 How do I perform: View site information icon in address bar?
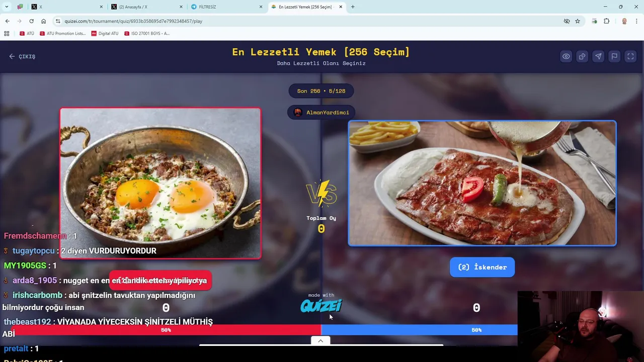tap(58, 21)
